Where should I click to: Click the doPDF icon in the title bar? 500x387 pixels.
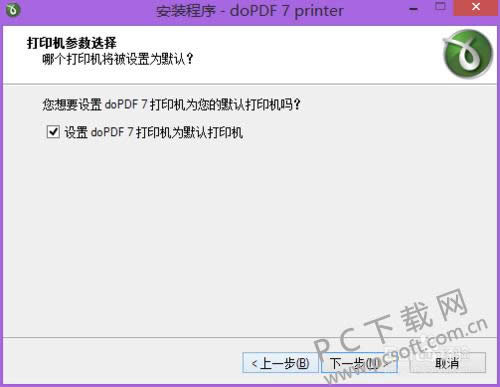pyautogui.click(x=13, y=10)
